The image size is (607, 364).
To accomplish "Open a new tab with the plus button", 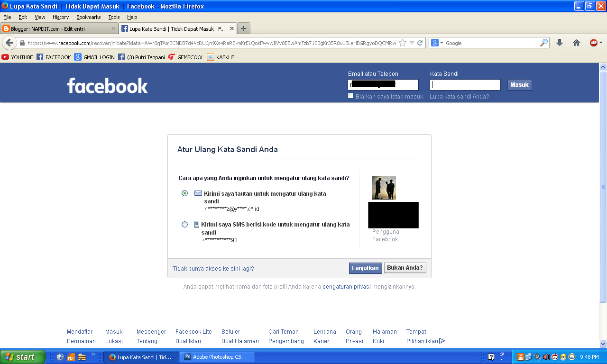I will [x=244, y=28].
